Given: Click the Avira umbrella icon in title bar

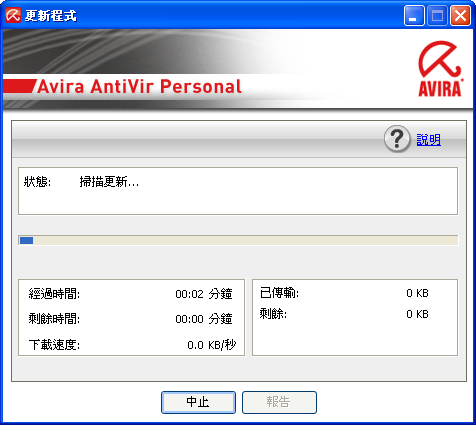Looking at the screenshot, I should [13, 15].
